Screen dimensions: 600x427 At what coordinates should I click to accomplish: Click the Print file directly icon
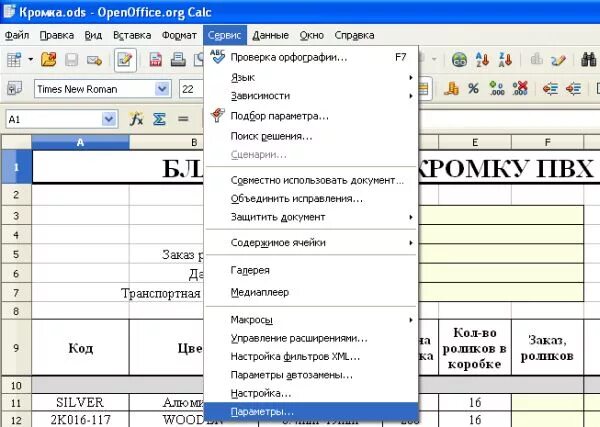178,60
